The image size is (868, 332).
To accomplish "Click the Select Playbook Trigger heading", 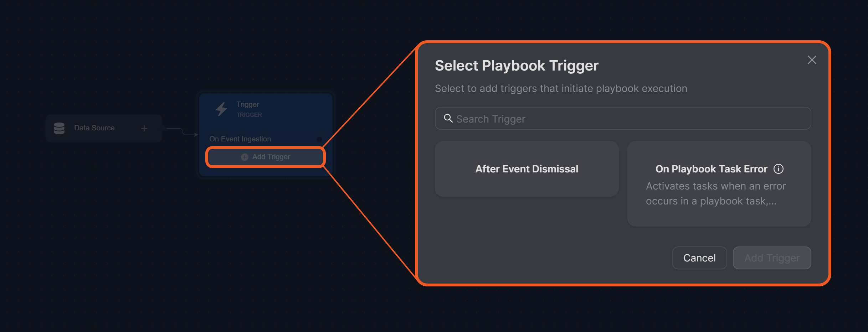I will [x=517, y=66].
